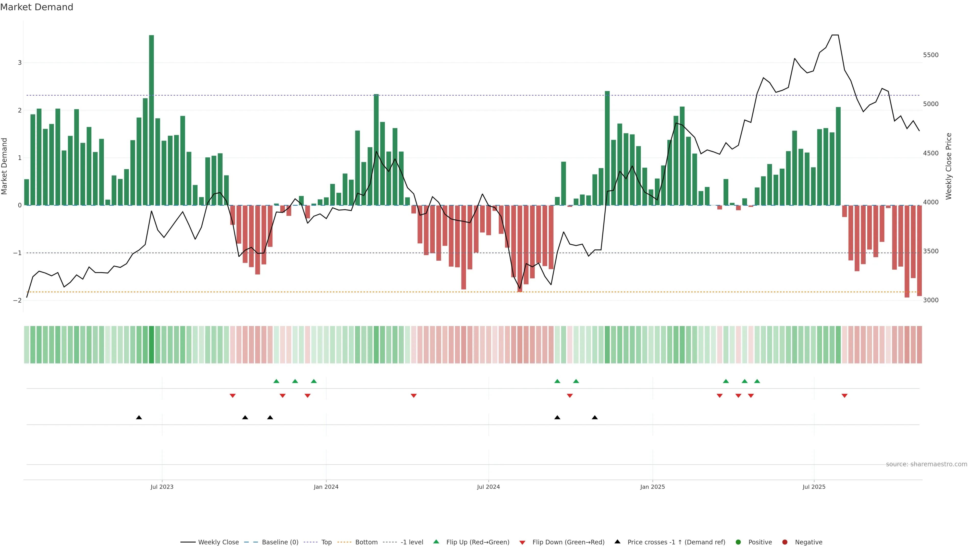
Task: Click the Jul 2025 x-axis label
Action: [814, 487]
